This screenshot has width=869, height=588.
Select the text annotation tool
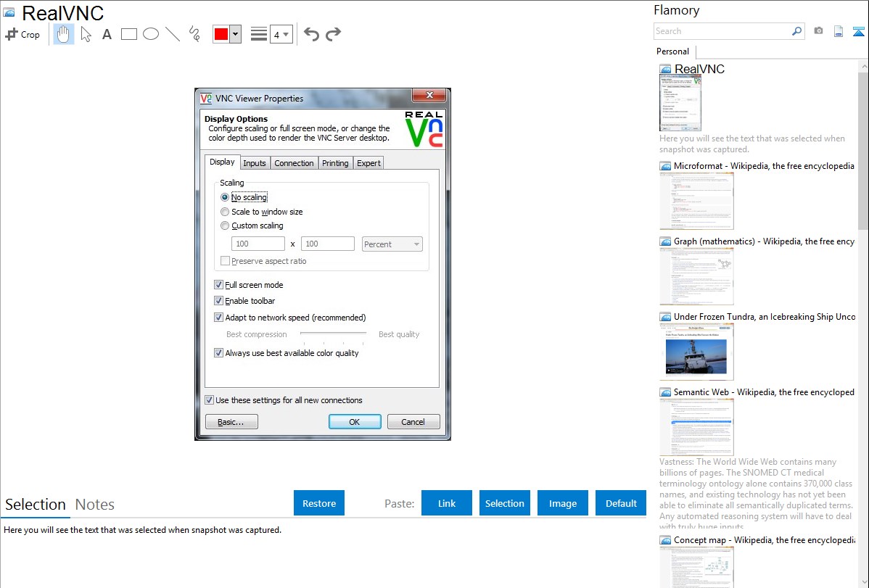[x=107, y=34]
